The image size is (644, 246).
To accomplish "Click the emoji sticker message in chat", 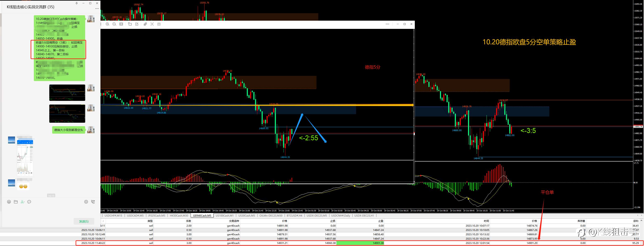I will pos(23,186).
